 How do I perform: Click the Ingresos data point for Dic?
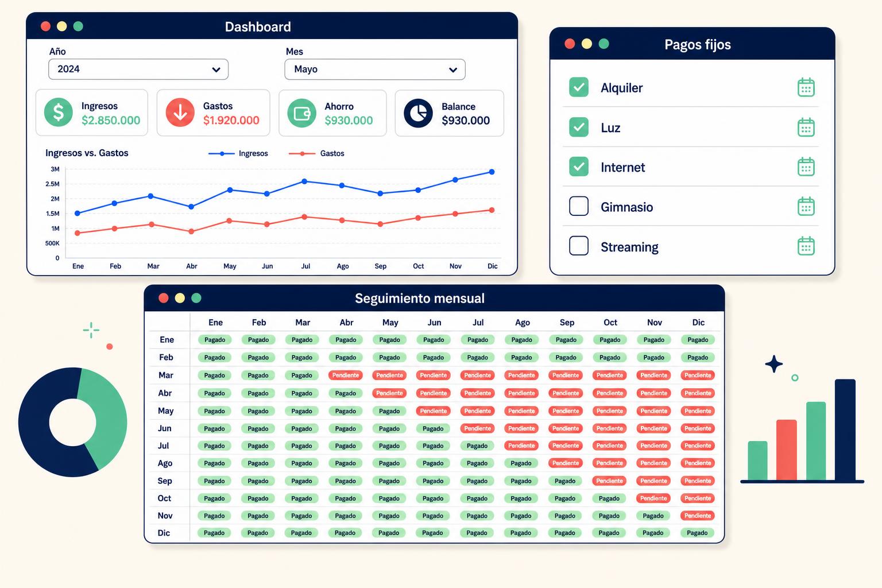tap(492, 172)
